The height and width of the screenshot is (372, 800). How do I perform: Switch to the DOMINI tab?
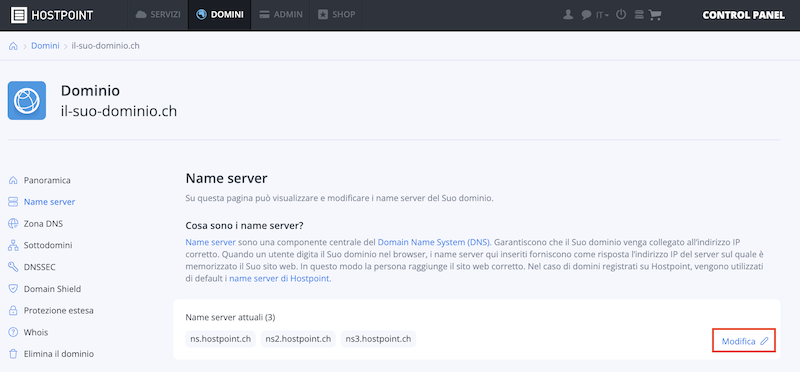(x=220, y=15)
